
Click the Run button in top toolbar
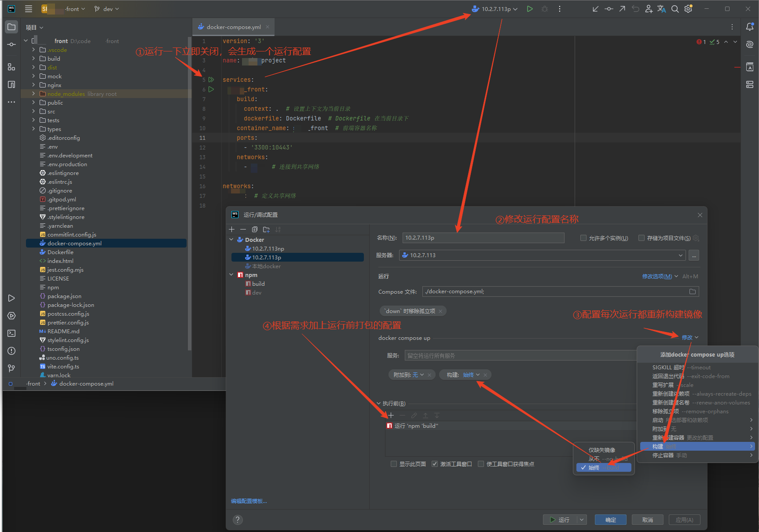click(x=530, y=9)
